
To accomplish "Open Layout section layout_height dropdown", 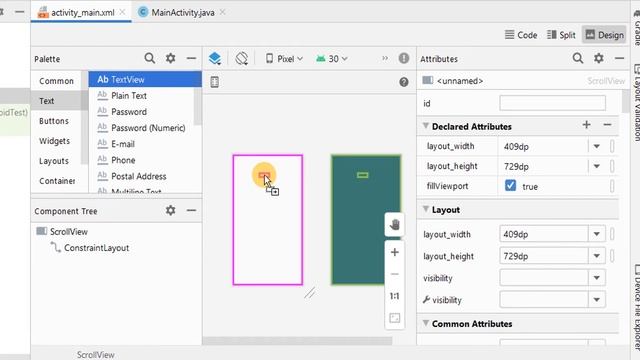I will click(x=596, y=256).
